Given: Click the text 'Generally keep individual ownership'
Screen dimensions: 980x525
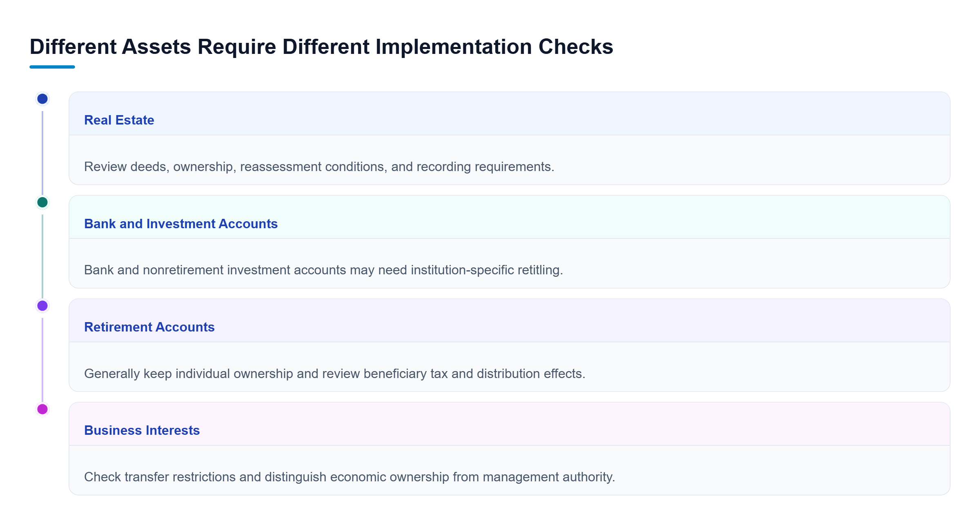Looking at the screenshot, I should pos(189,374).
